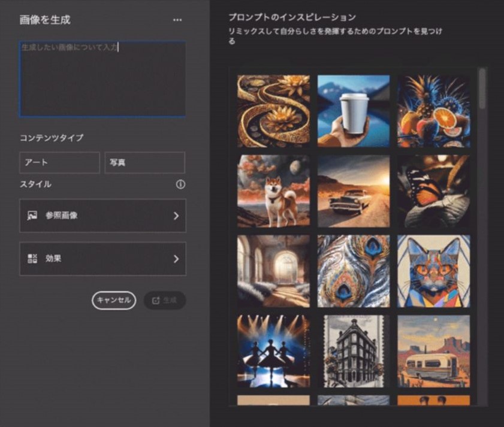Choose the vintage car desert sunset thumbnail
504x427 pixels.
354,191
